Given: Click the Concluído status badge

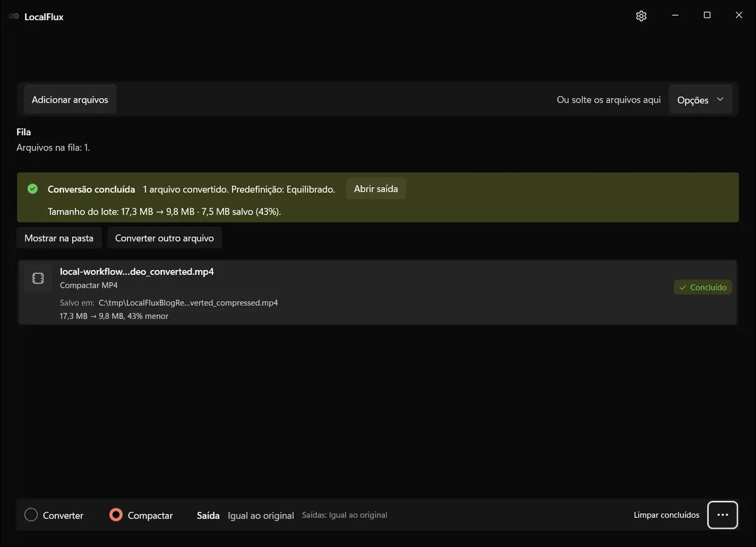Looking at the screenshot, I should coord(703,287).
